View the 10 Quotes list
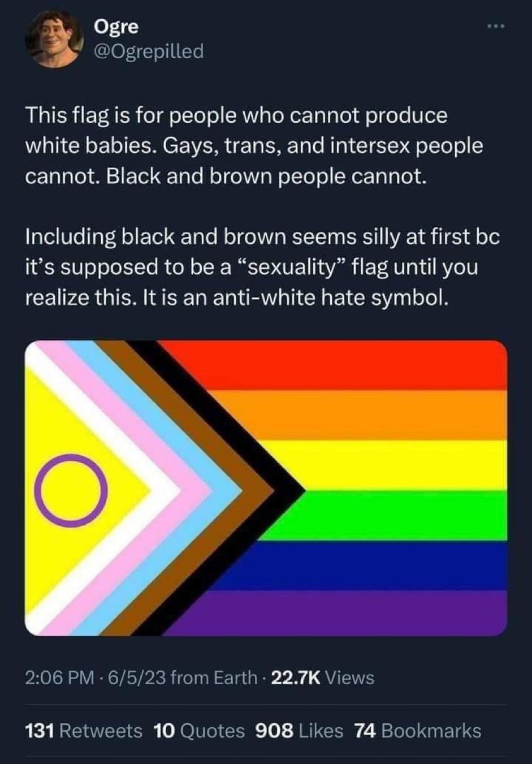Image resolution: width=532 pixels, height=764 pixels. pyautogui.click(x=199, y=731)
